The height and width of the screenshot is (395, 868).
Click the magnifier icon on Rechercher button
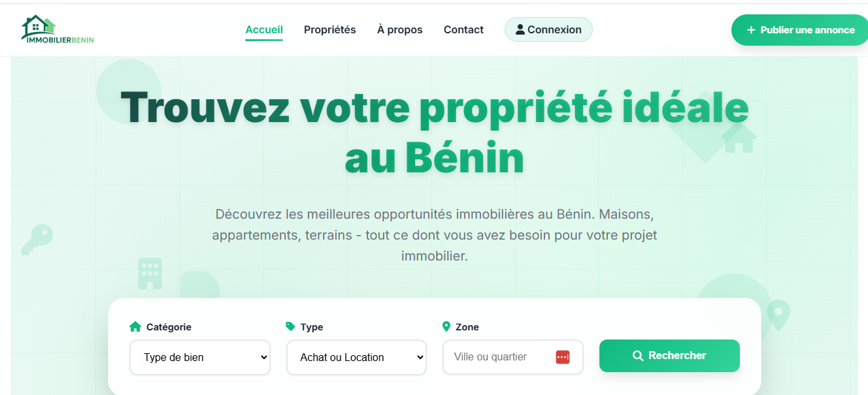639,356
